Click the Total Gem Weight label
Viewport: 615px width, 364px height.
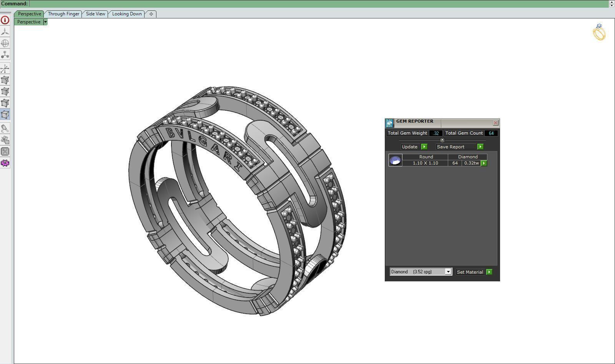407,133
